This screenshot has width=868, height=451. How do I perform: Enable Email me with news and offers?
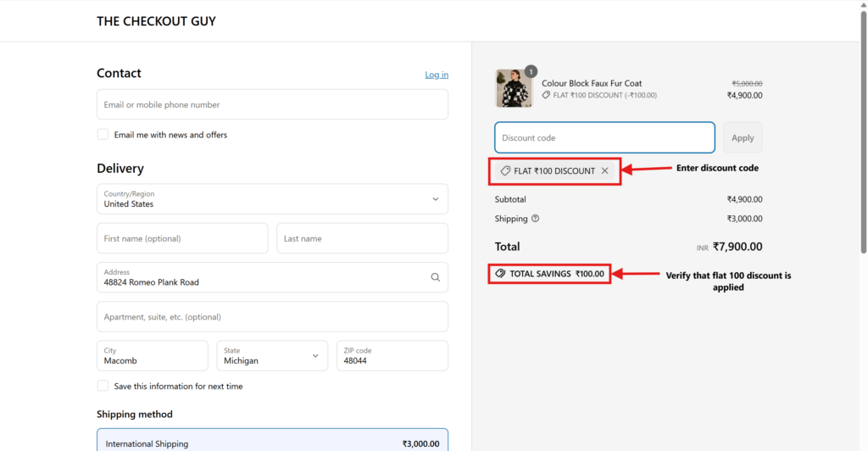(103, 135)
